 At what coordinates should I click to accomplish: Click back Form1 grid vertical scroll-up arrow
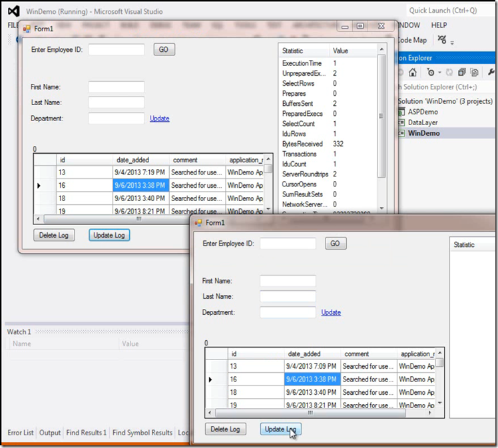pyautogui.click(x=268, y=158)
